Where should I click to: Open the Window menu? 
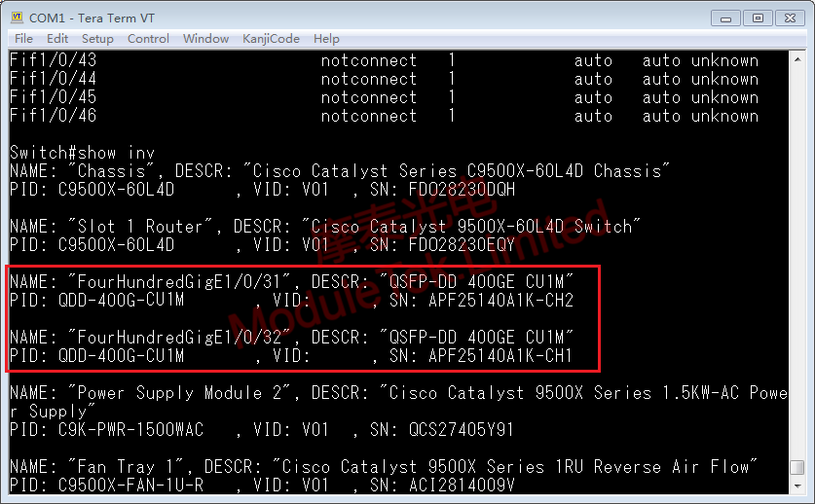click(205, 39)
